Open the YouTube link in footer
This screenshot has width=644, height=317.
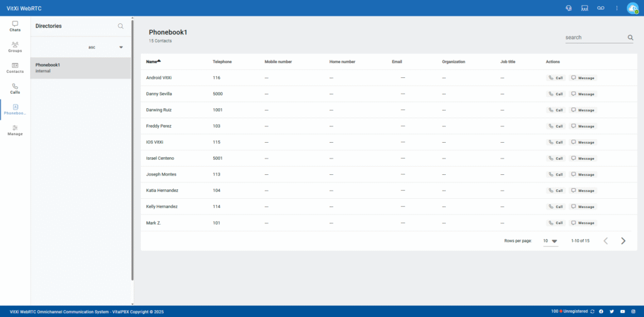(x=623, y=311)
